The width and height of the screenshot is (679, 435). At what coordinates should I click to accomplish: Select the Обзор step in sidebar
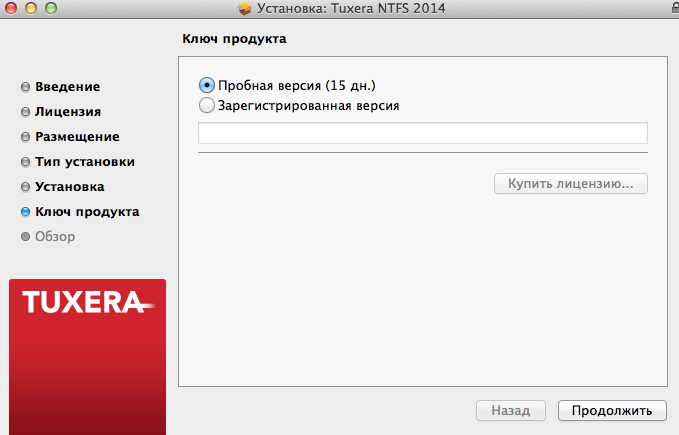55,237
